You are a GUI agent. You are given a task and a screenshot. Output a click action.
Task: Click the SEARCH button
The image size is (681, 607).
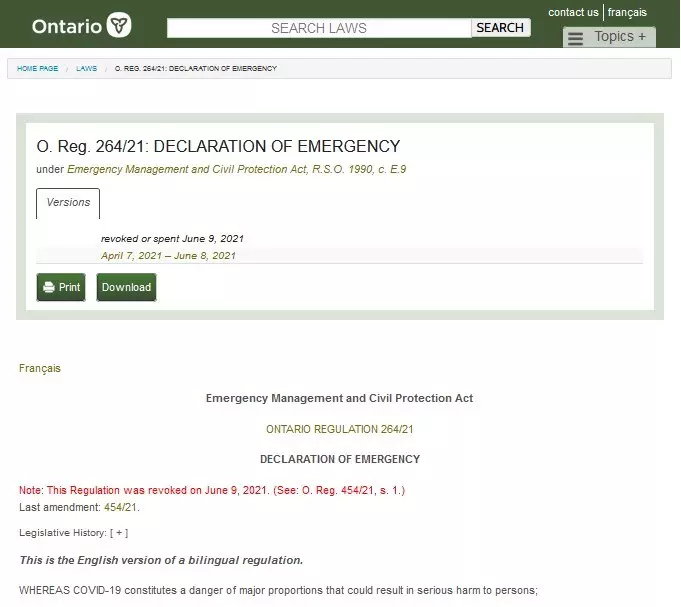click(x=500, y=28)
